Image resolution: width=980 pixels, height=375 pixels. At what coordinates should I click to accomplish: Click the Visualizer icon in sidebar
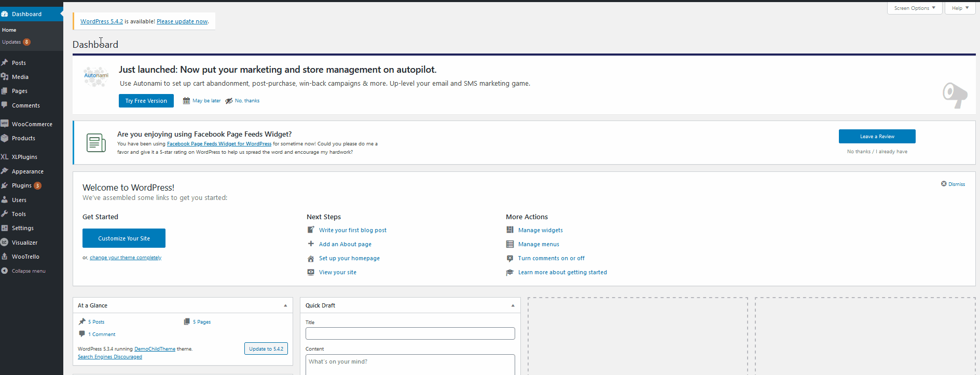pos(5,243)
